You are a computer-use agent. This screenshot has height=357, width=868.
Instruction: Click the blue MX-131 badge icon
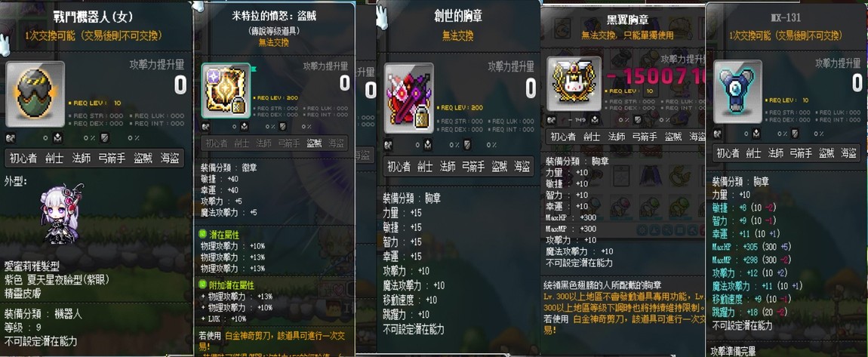[x=737, y=91]
